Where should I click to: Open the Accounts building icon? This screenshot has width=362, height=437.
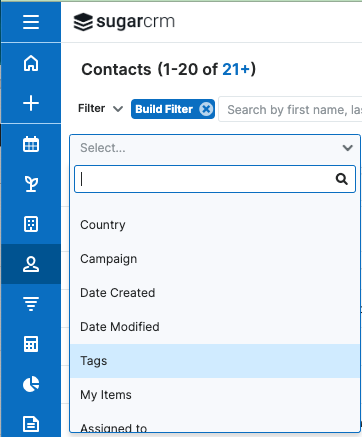coord(31,224)
